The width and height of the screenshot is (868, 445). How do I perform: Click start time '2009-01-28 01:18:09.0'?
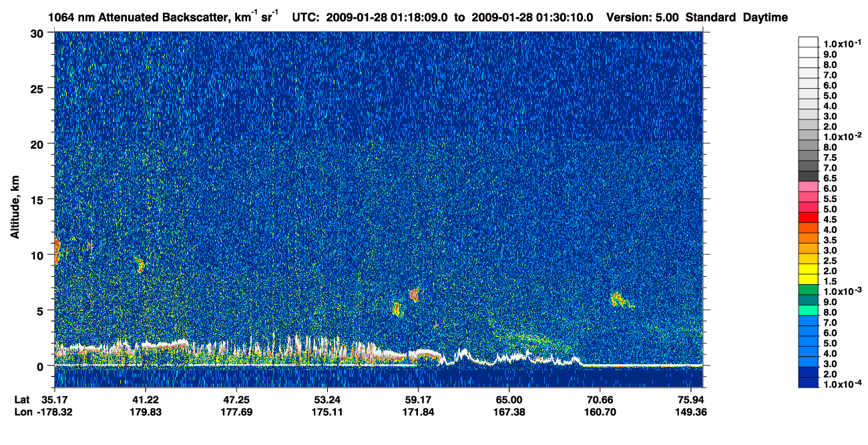click(x=387, y=17)
